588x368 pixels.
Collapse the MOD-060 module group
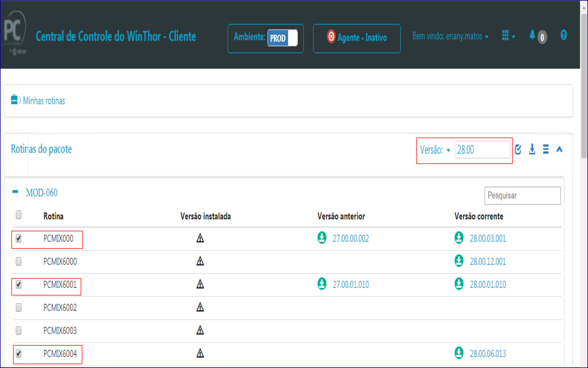pos(15,192)
